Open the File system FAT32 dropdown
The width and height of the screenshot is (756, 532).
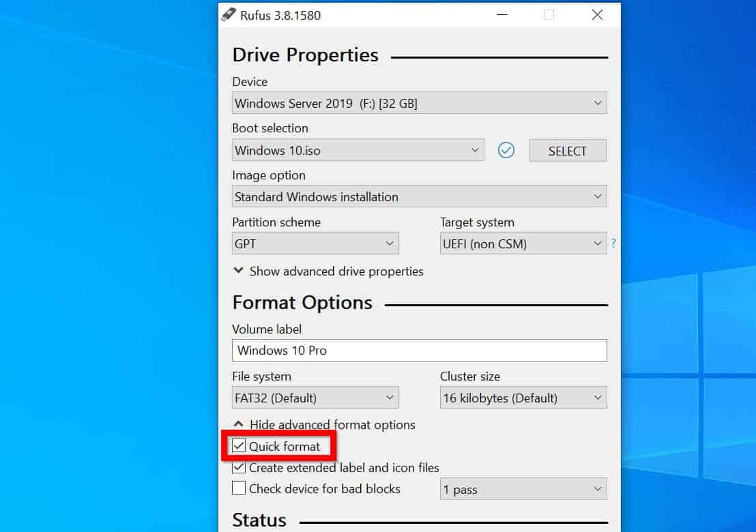pos(315,398)
